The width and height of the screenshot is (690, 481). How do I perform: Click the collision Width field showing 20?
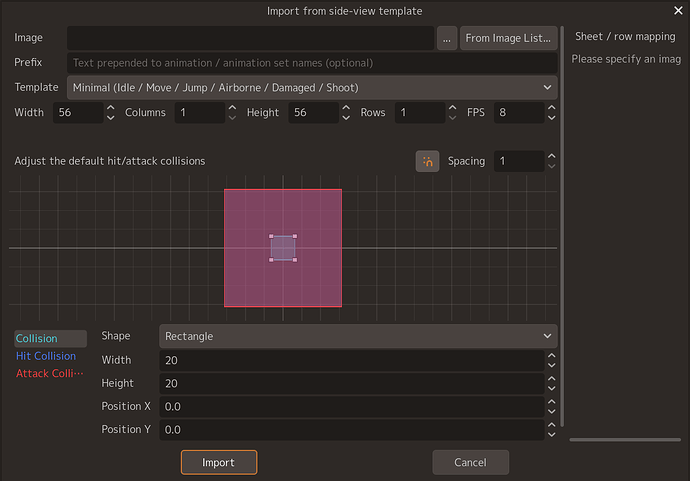point(352,360)
